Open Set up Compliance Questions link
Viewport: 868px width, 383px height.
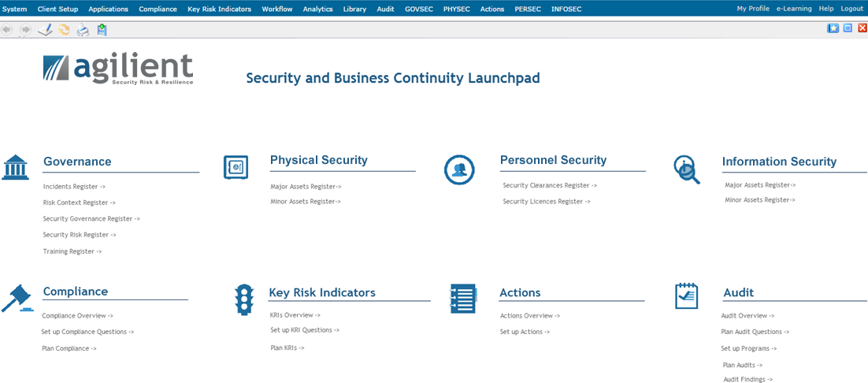pyautogui.click(x=87, y=332)
